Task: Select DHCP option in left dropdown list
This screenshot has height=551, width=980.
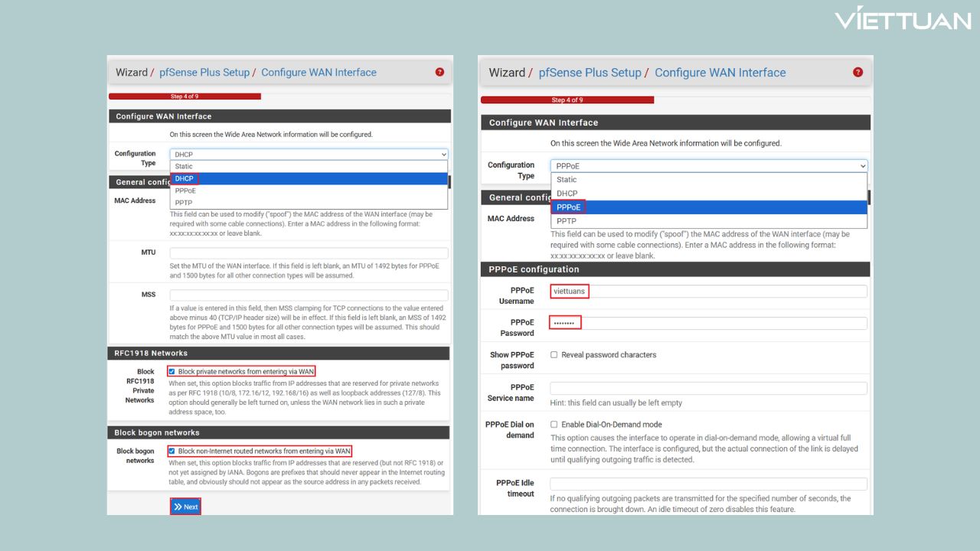Action: (185, 178)
